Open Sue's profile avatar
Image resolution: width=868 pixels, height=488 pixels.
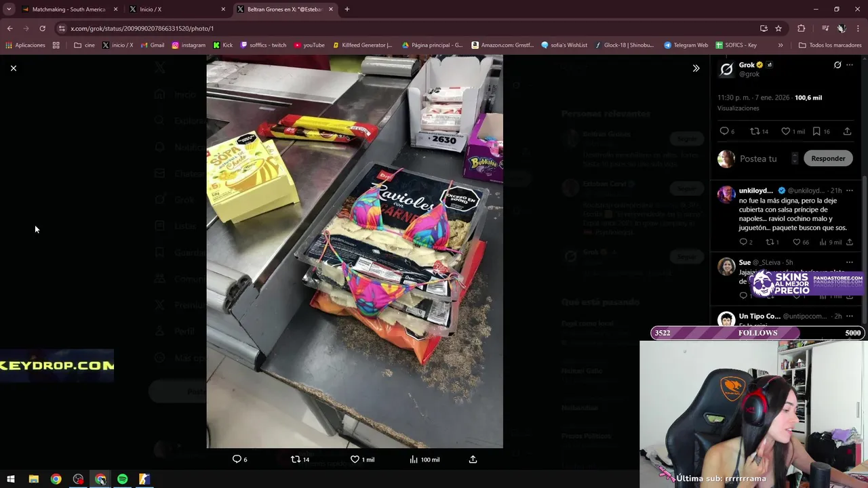pos(726,266)
